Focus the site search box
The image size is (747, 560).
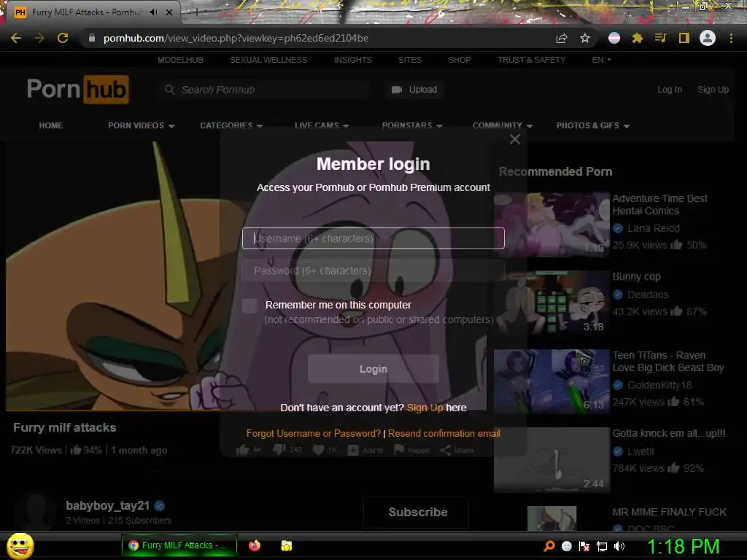(265, 90)
